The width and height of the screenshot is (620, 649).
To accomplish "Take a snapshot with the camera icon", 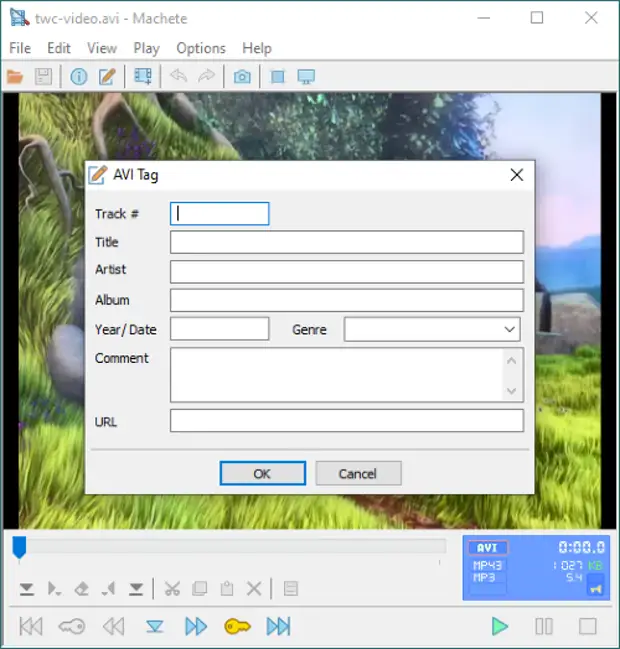I will (x=242, y=77).
